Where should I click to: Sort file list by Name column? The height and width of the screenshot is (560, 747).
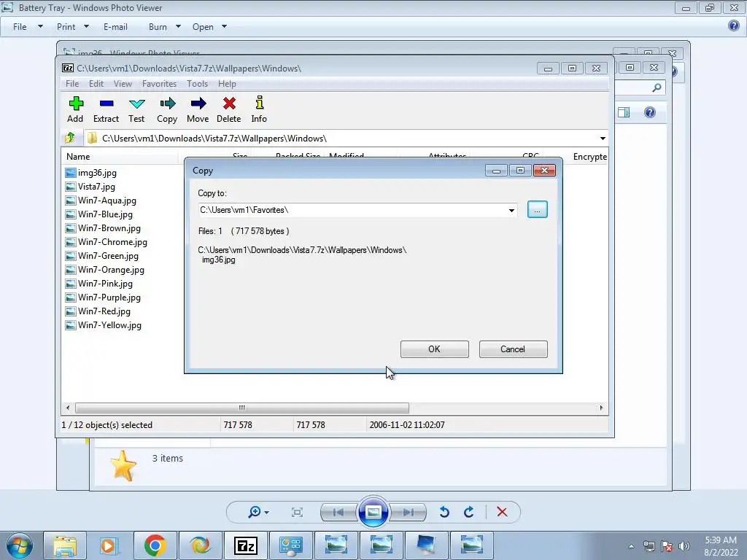point(120,157)
